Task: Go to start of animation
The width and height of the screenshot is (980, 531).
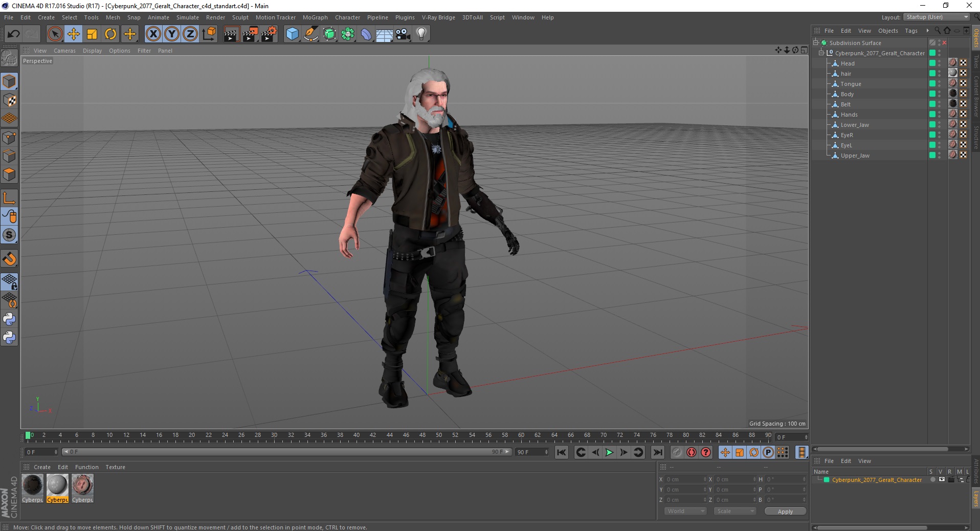Action: coord(562,452)
